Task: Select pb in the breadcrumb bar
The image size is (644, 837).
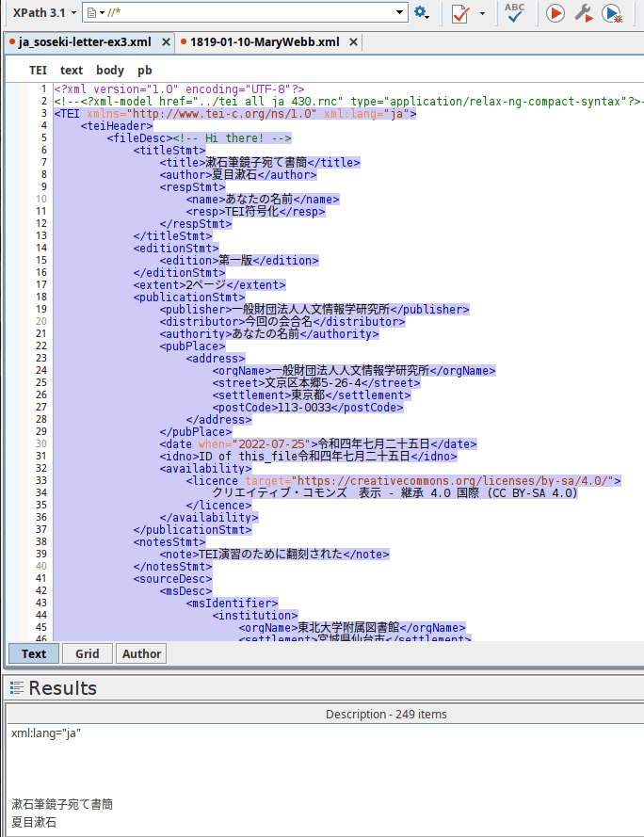Action: [145, 71]
